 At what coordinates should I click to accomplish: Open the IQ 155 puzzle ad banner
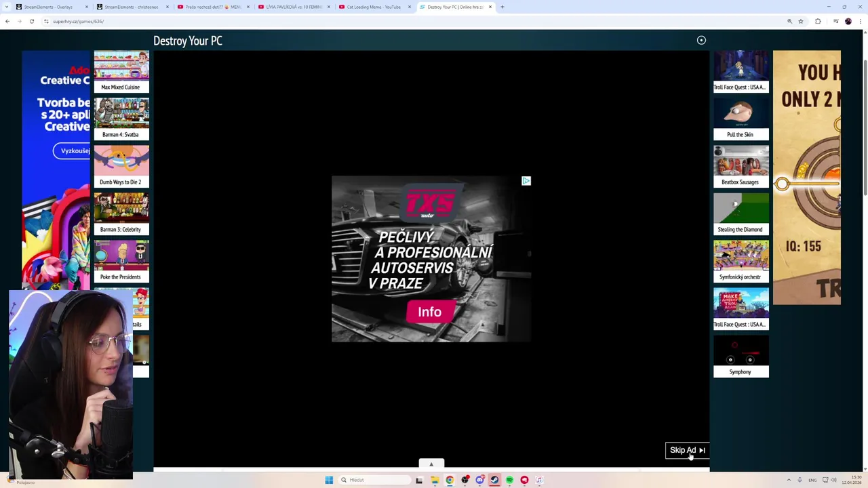tap(807, 178)
